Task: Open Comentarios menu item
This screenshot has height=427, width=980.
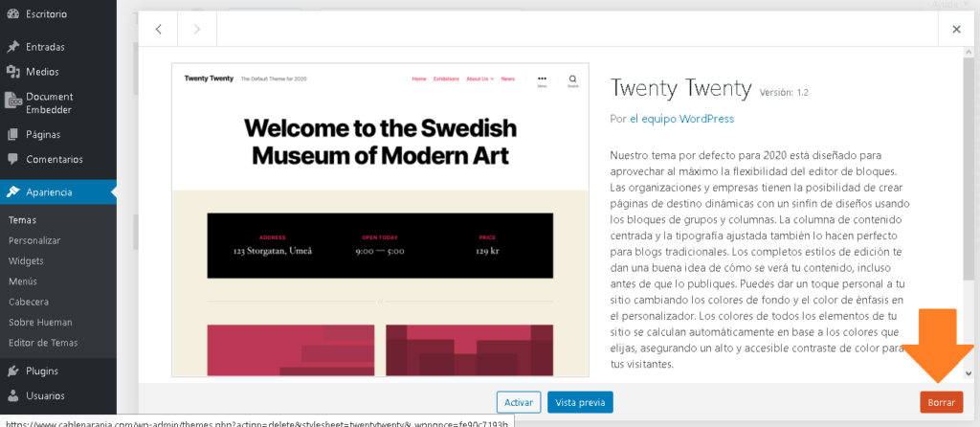Action: [55, 160]
